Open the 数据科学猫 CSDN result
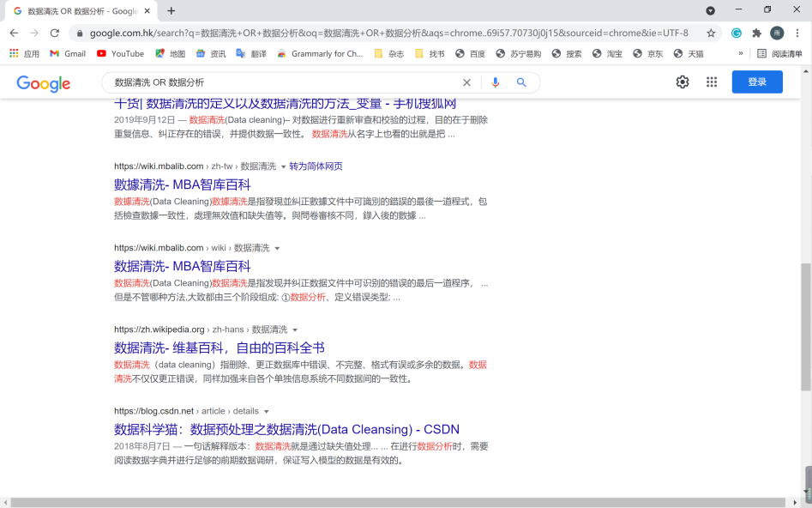 287,430
